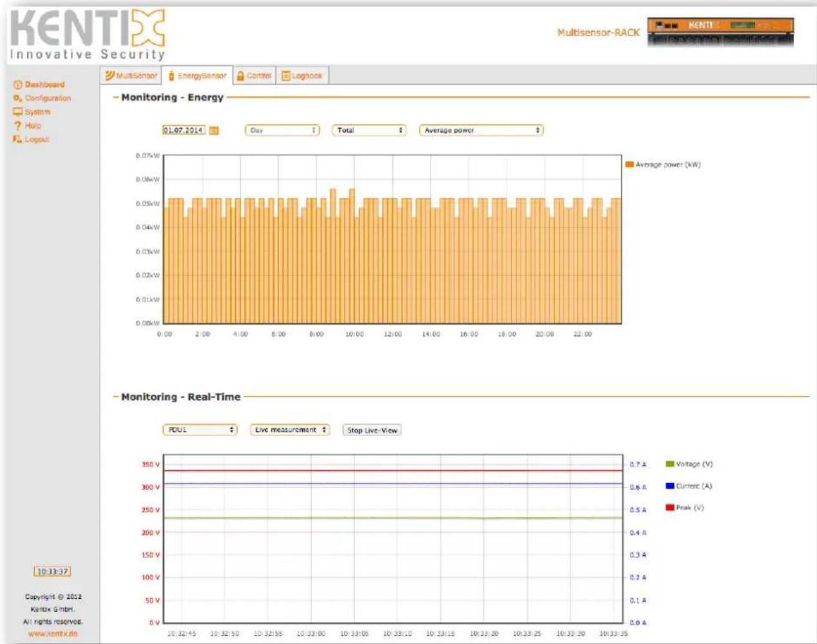Click the Stop Live-View button
The width and height of the screenshot is (817, 644).
(372, 430)
